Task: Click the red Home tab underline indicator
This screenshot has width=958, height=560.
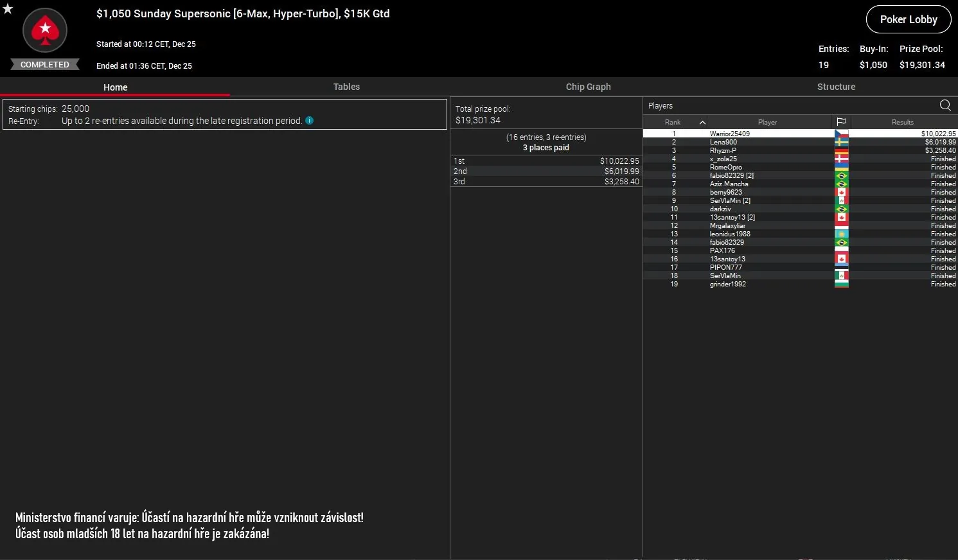Action: [x=115, y=94]
